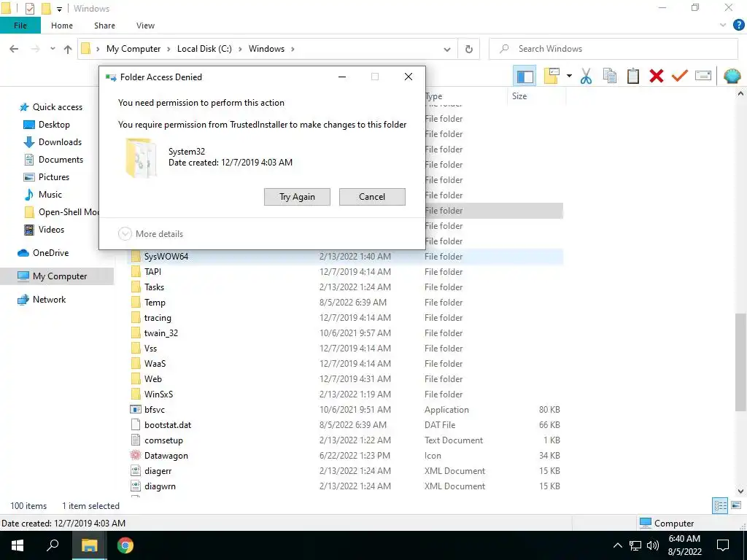The width and height of the screenshot is (747, 560).
Task: Select the SysWOW64 folder
Action: point(166,256)
